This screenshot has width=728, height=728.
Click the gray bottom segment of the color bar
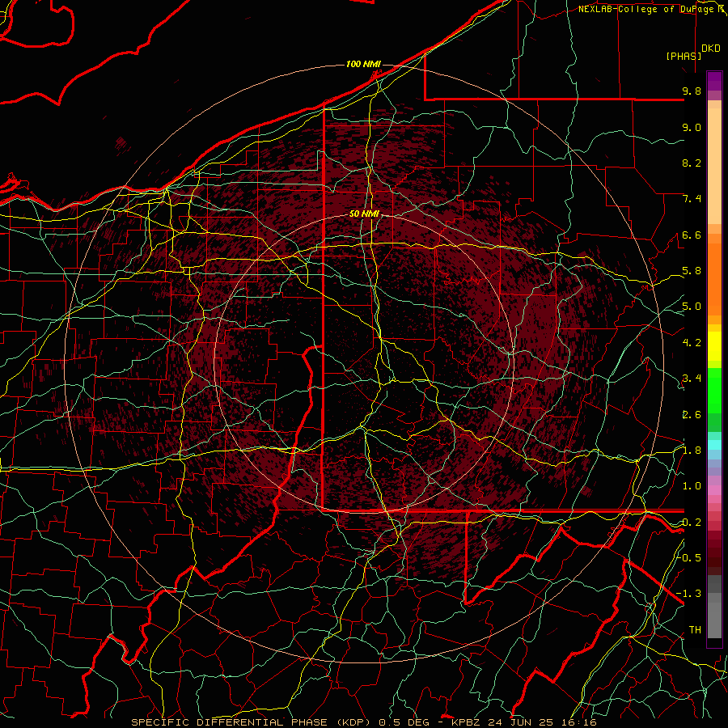(714, 620)
